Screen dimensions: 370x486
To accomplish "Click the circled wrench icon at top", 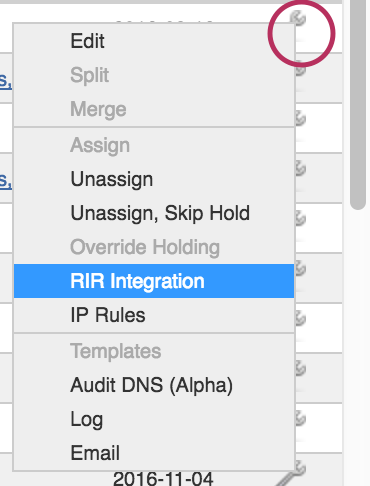I will pyautogui.click(x=300, y=18).
